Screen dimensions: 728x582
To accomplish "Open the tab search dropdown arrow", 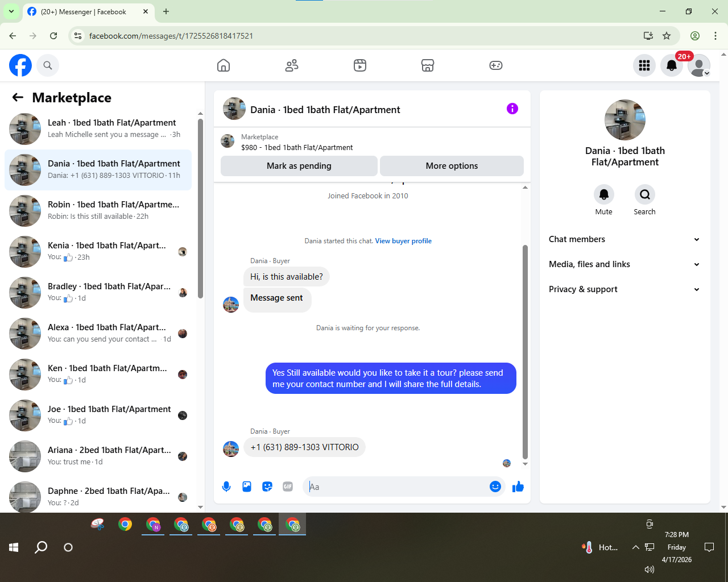I will tap(11, 11).
